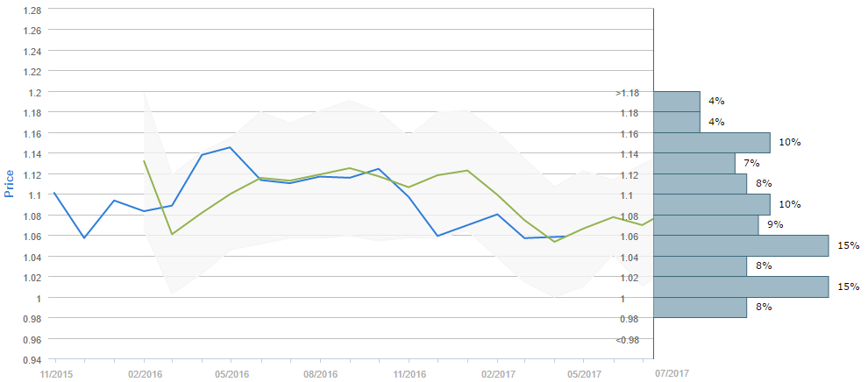
Task: Click the blue line's peak at 05/2016
Action: point(231,147)
